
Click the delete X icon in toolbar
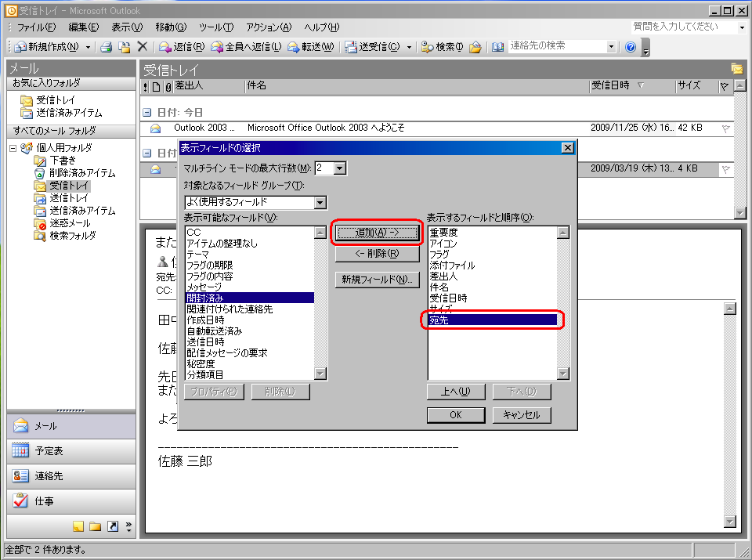click(x=142, y=46)
